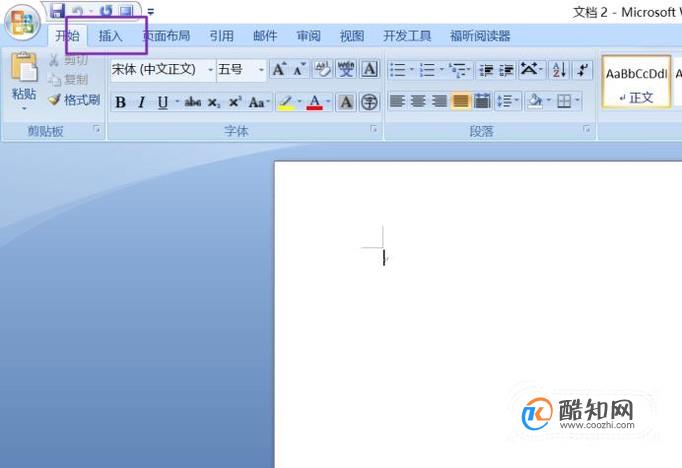Open Asian layout 中文版式 icon
The width and height of the screenshot is (682, 468).
(529, 70)
